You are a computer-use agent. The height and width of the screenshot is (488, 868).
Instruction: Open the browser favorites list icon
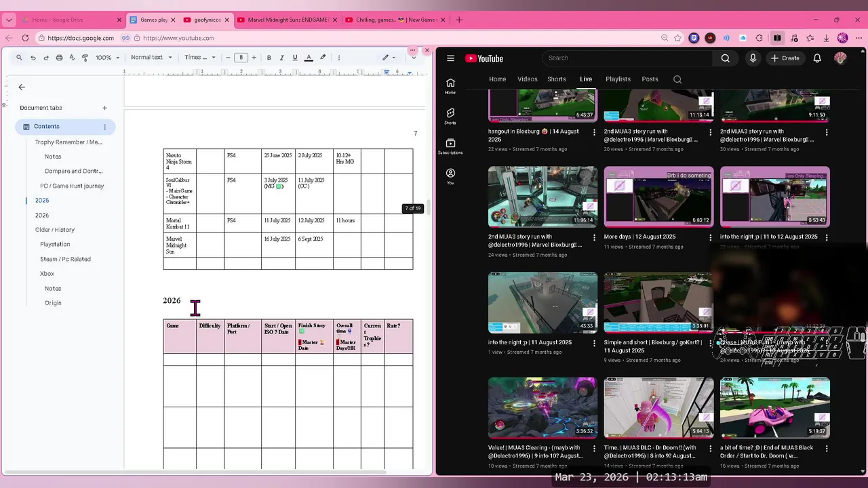point(810,38)
